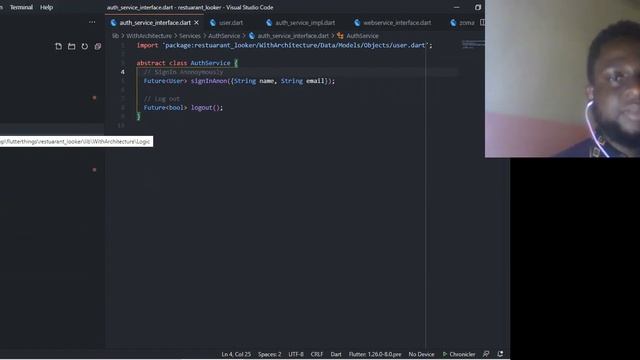The height and width of the screenshot is (360, 640).
Task: Restore down the VS Code window
Action: [478, 7]
